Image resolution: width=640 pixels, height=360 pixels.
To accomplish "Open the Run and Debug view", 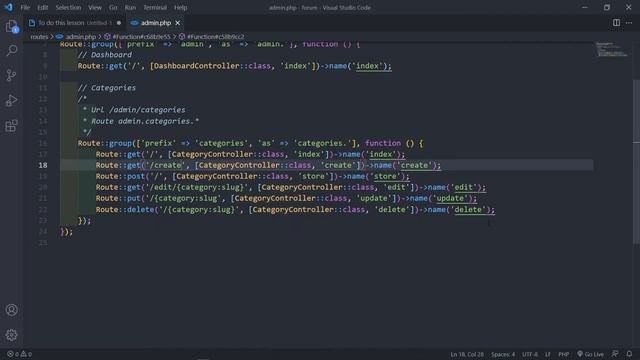I will [11, 100].
